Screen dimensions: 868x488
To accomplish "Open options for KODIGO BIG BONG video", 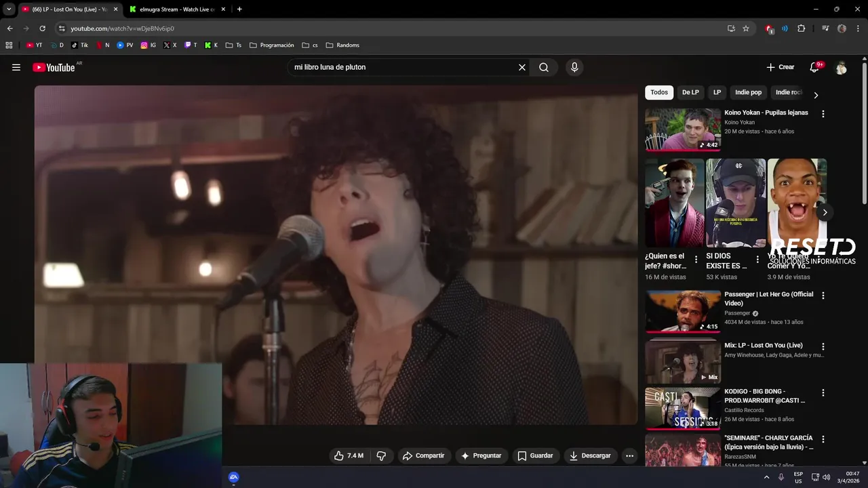I will pyautogui.click(x=823, y=392).
